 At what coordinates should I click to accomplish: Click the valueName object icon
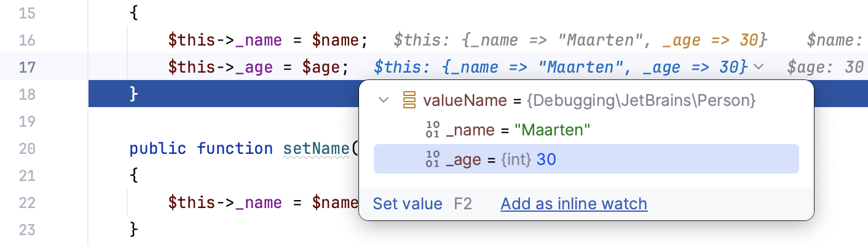pos(409,100)
